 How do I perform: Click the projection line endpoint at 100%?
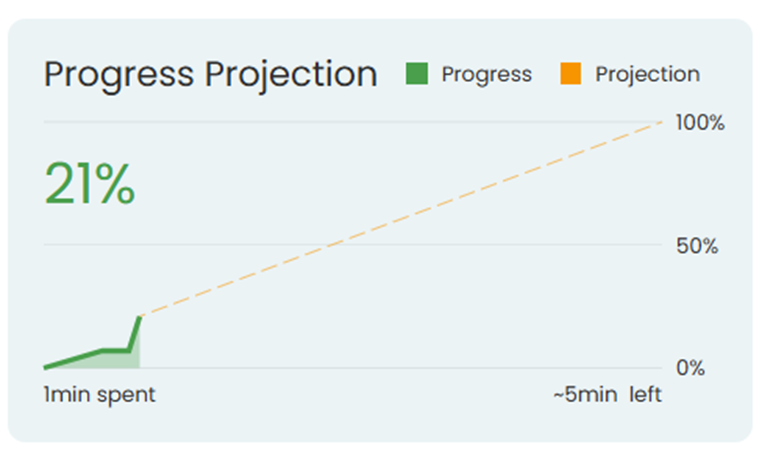(x=661, y=122)
